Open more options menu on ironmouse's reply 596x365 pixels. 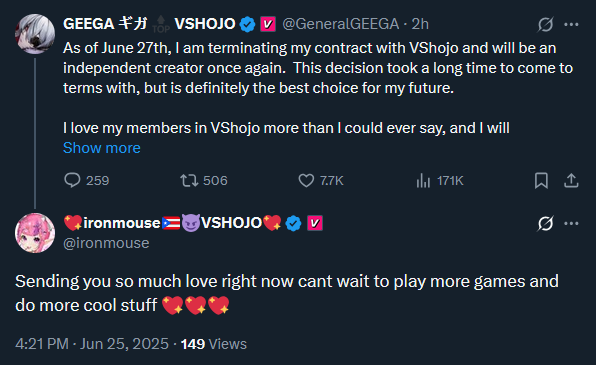(571, 223)
